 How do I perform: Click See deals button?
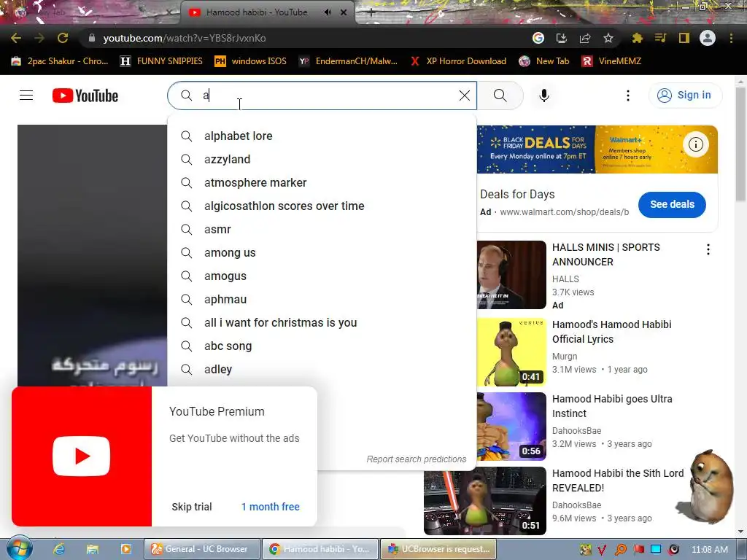[672, 205]
